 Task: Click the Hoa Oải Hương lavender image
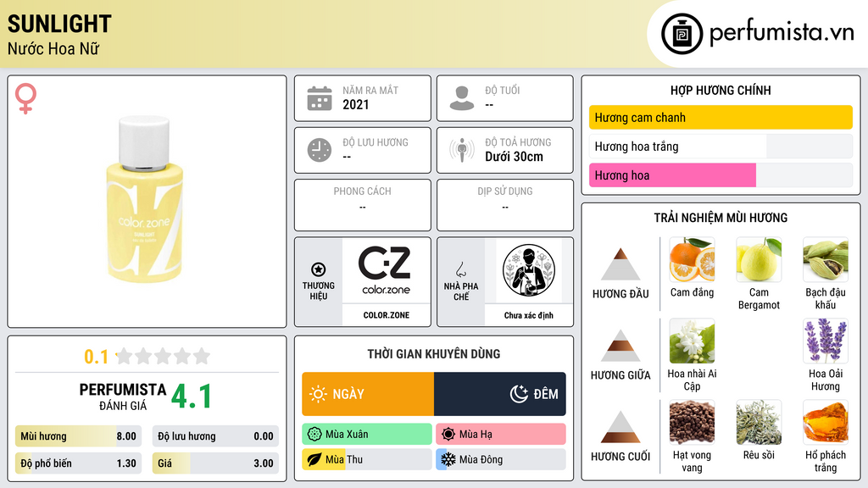[826, 341]
